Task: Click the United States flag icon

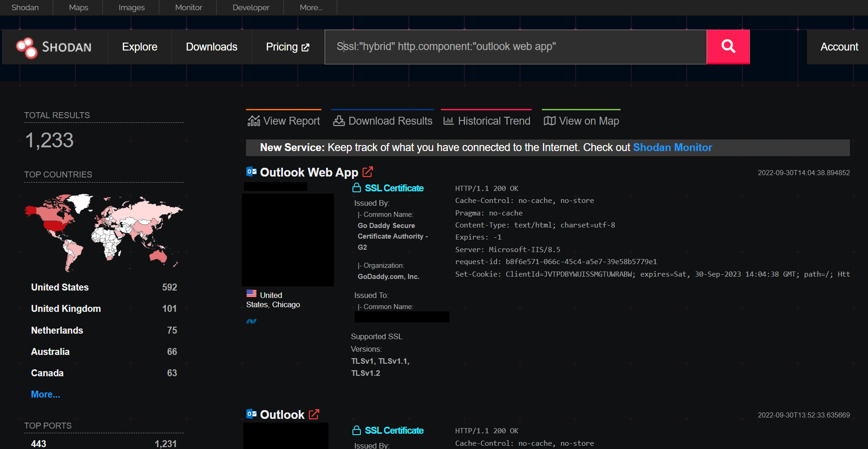Action: pyautogui.click(x=252, y=294)
